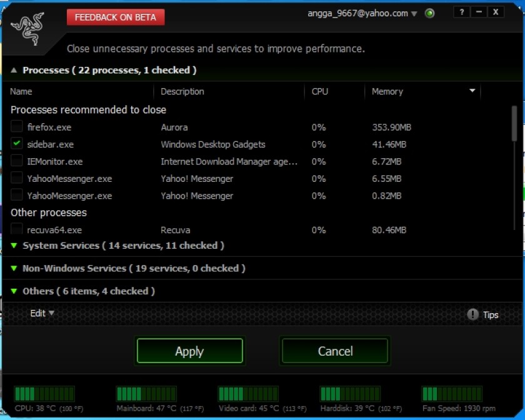Screen dimensions: 525x420
Task: Expand the System Services section
Action: click(14, 246)
